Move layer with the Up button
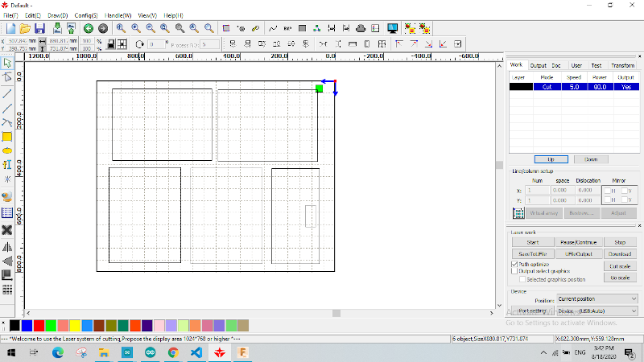This screenshot has width=644, height=362. click(x=551, y=159)
